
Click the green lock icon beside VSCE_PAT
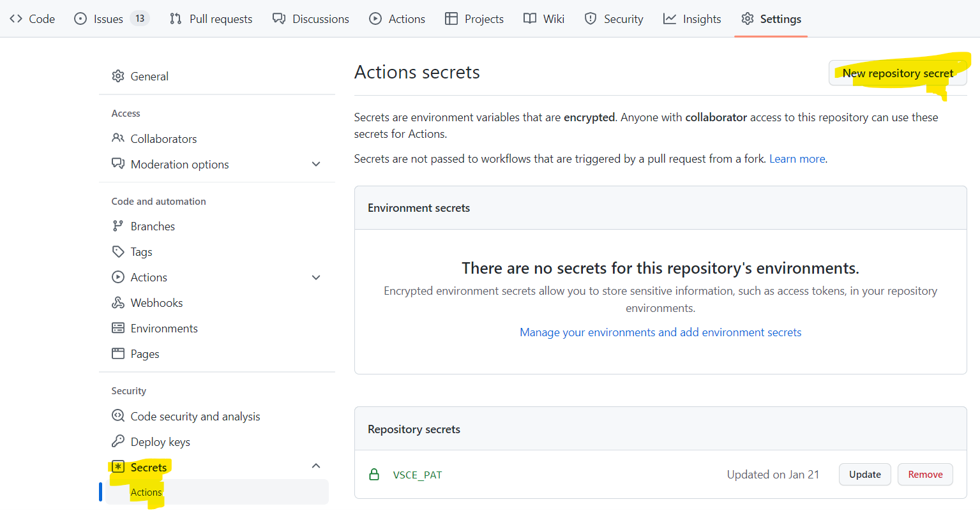[x=374, y=474]
